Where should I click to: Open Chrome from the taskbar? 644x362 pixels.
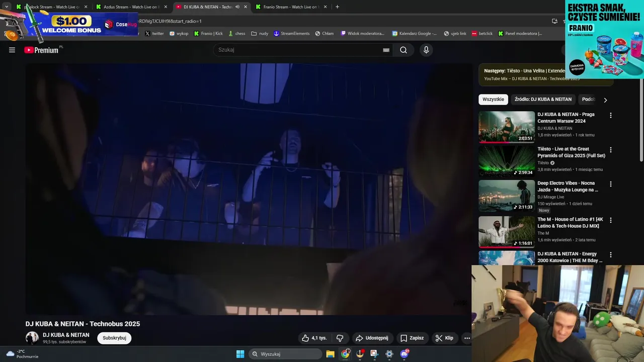click(x=345, y=354)
